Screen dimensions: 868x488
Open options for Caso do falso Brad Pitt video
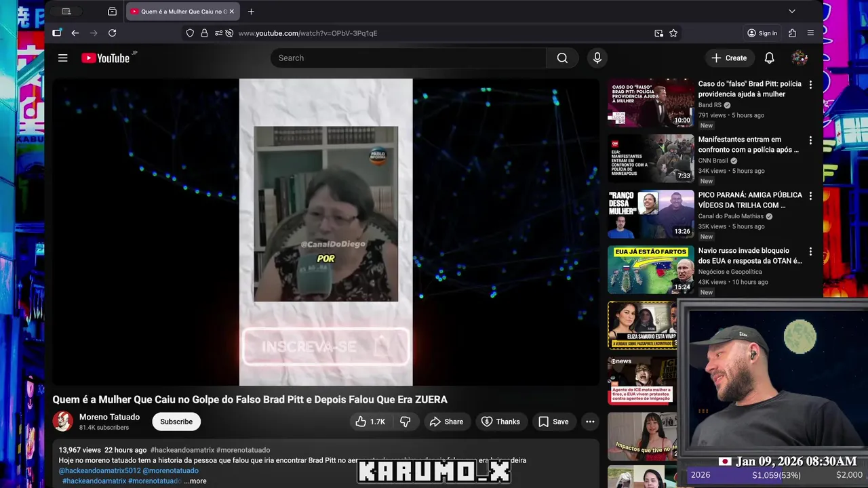point(810,85)
